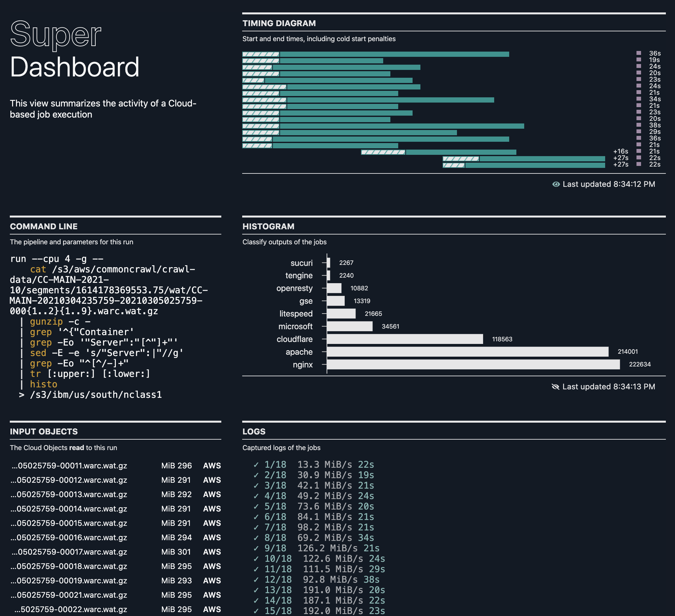Click the nginx histogram bar
Image resolution: width=675 pixels, height=616 pixels.
[473, 365]
